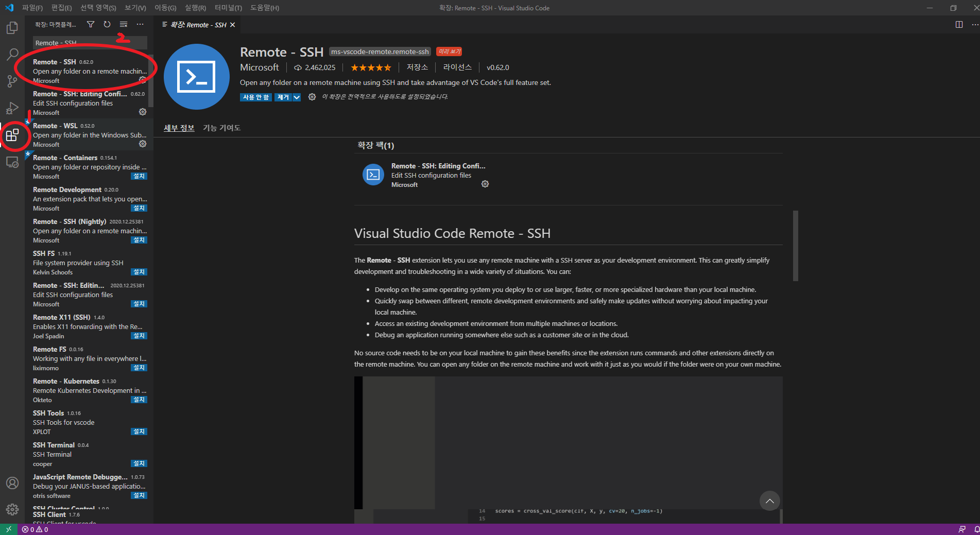Open the License link (라이선스)
This screenshot has width=980, height=535.
coord(457,67)
